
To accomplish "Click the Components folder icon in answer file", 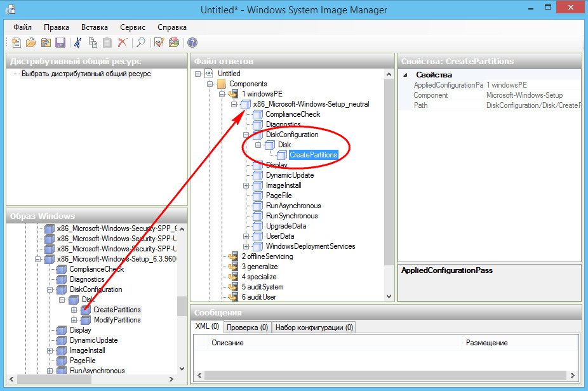I will (221, 84).
